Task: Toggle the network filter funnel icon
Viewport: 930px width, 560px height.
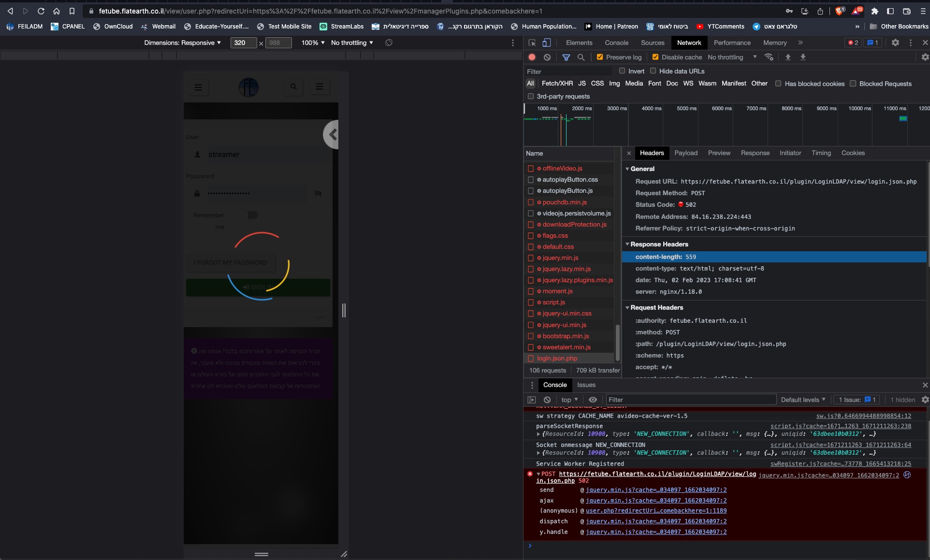Action: pos(566,57)
